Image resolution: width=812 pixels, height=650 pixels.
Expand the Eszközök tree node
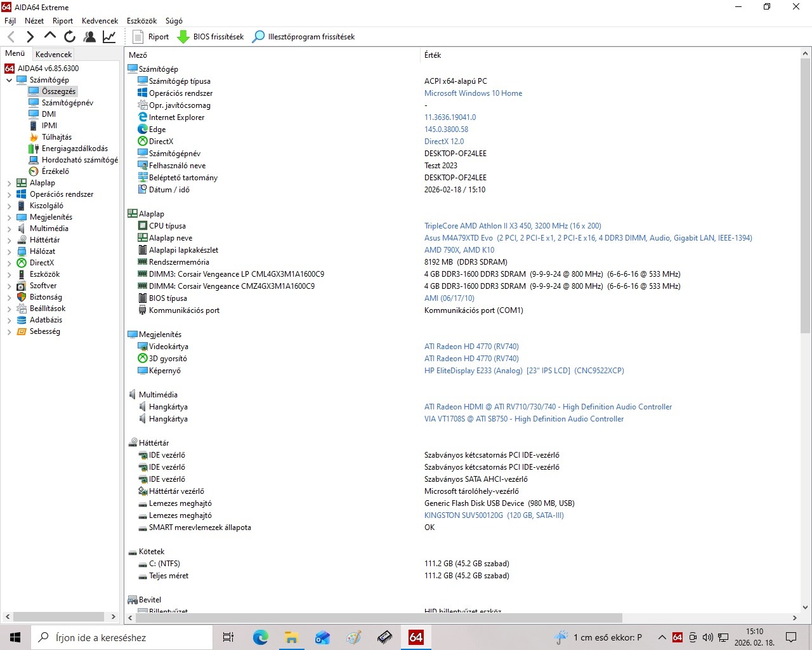point(9,274)
